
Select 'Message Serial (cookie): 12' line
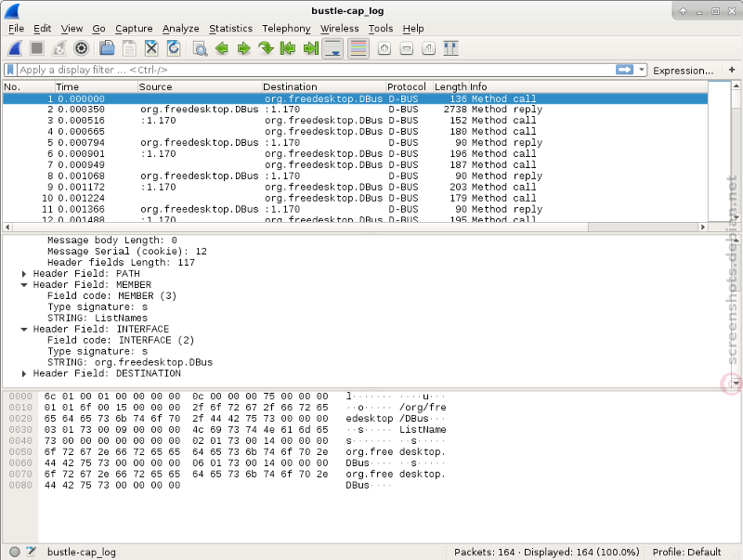(x=127, y=252)
